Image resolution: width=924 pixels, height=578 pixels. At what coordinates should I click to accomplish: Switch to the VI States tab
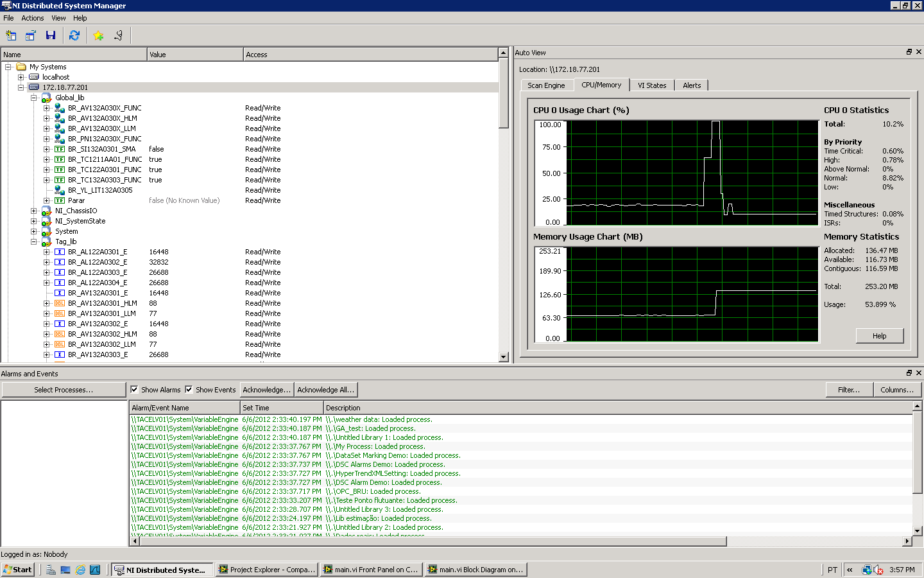pyautogui.click(x=652, y=85)
